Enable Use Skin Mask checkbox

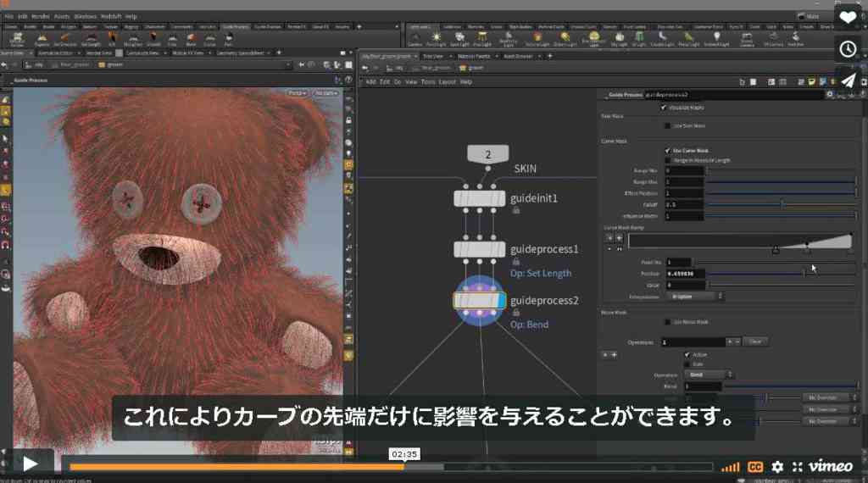click(x=668, y=125)
